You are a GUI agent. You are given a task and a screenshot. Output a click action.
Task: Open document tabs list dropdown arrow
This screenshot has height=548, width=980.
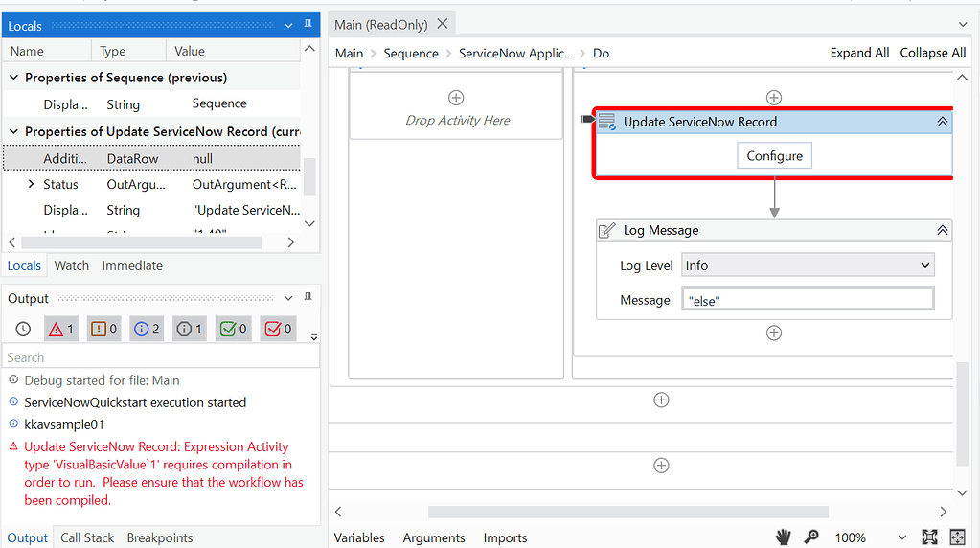(963, 24)
